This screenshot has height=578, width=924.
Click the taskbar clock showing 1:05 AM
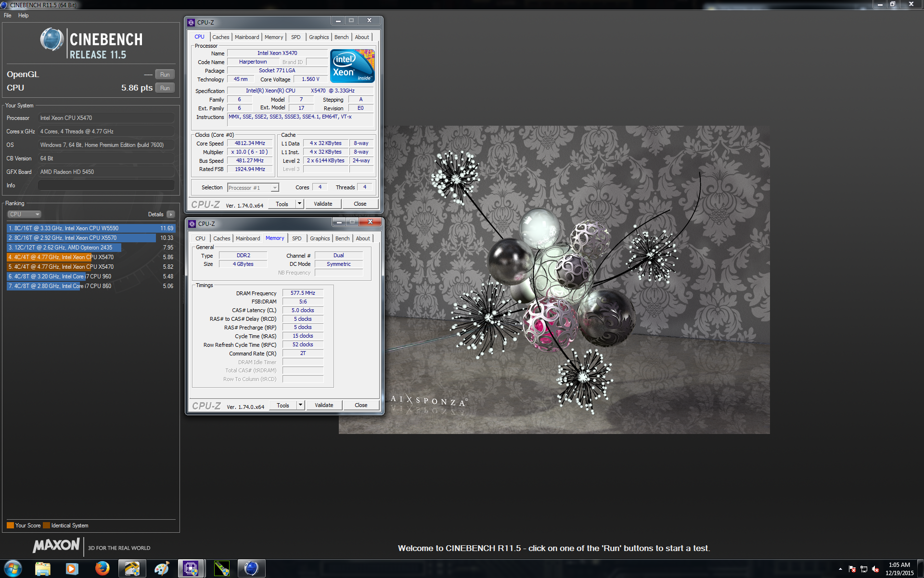[899, 569]
